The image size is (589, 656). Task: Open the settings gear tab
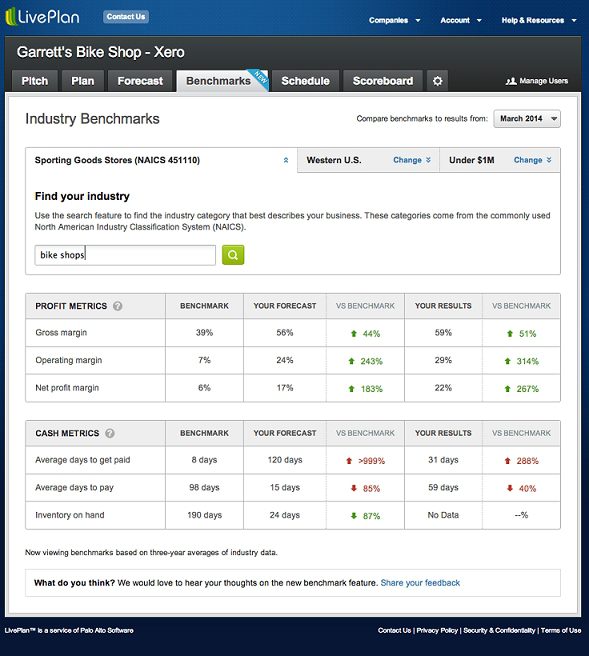tap(438, 81)
